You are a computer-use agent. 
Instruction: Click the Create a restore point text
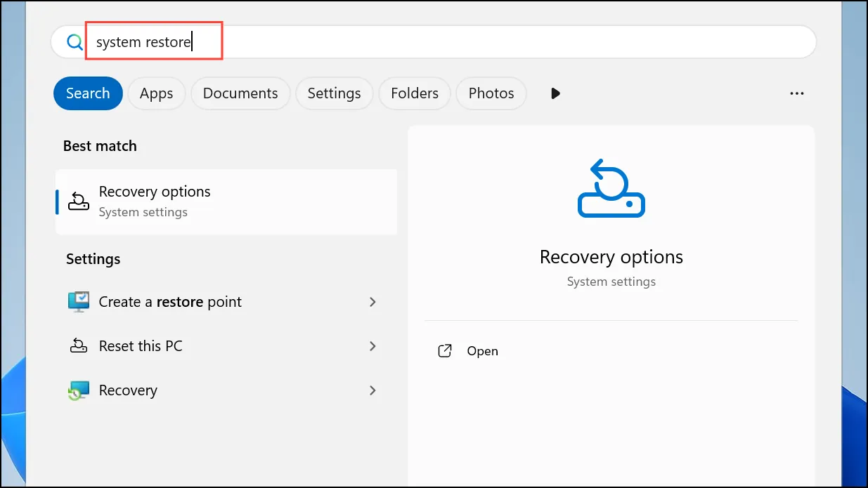[170, 302]
